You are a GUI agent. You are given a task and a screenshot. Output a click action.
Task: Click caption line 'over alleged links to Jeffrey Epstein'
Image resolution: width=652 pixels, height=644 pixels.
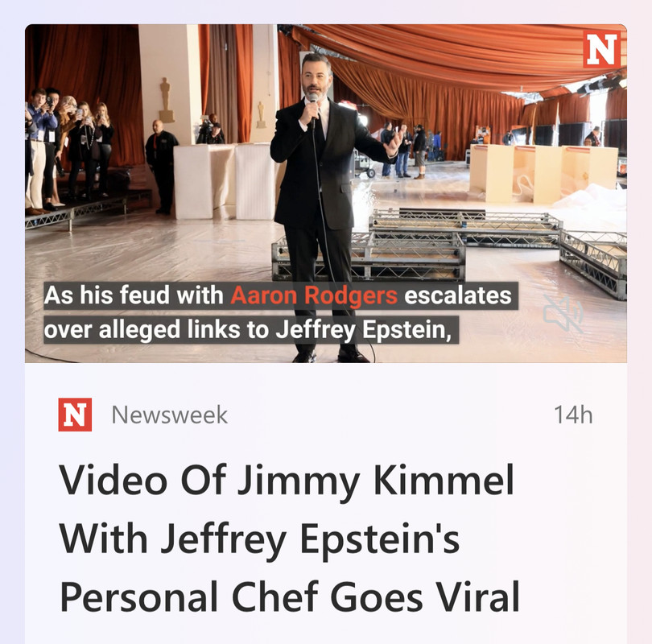pos(248,330)
